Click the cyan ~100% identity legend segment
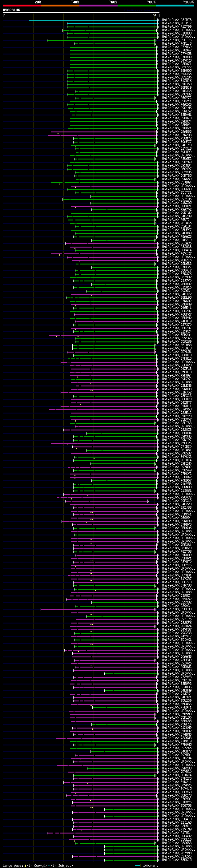The width and height of the screenshot is (197, 868). [175, 6]
